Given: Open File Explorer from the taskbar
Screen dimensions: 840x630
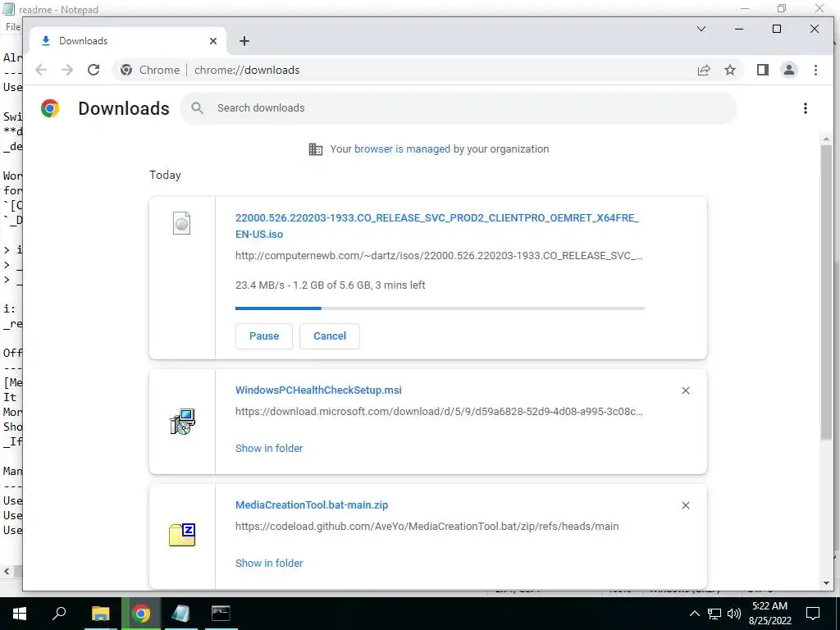Looking at the screenshot, I should 100,614.
